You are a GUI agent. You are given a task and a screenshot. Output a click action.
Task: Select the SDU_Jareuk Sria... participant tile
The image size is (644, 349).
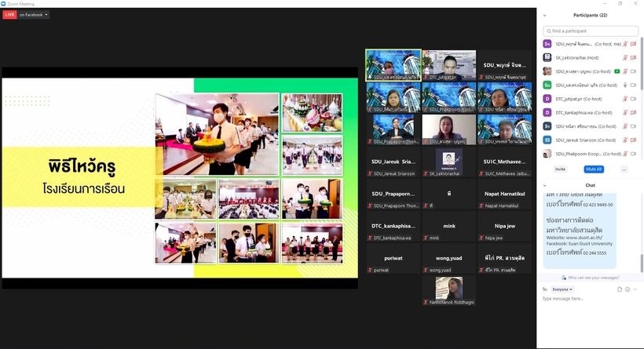(x=393, y=162)
